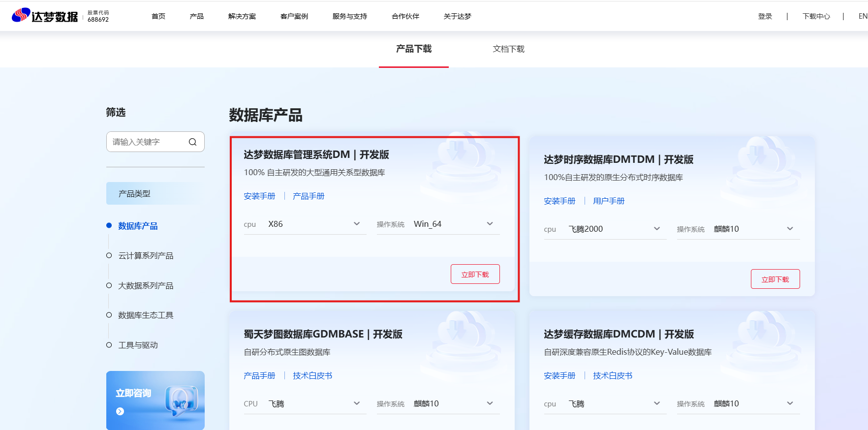Click 立即下载 on DM 开发版 card
868x430 pixels.
(475, 274)
